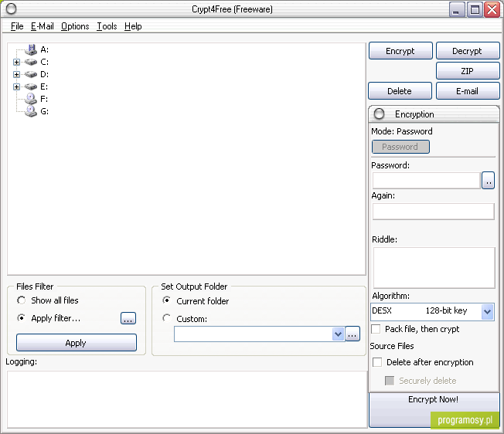Select the C: hard drive icon
504x434 pixels.
coord(31,62)
